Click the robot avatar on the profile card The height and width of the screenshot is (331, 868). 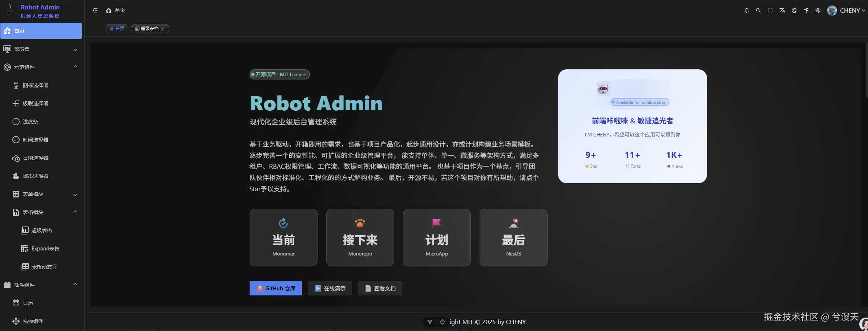[x=603, y=89]
